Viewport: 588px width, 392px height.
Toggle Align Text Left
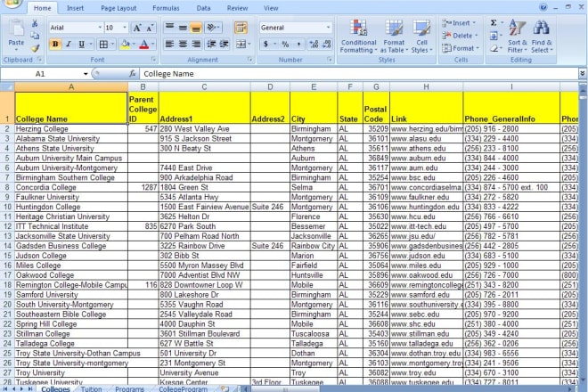169,45
